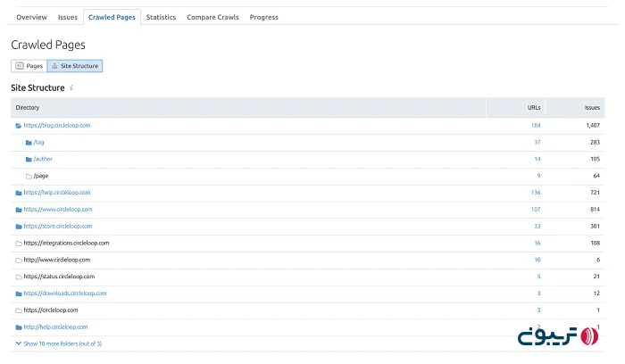Open the 3 URLs count for https://circleloop.com
Image resolution: width=625 pixels, height=364 pixels.
coord(538,310)
